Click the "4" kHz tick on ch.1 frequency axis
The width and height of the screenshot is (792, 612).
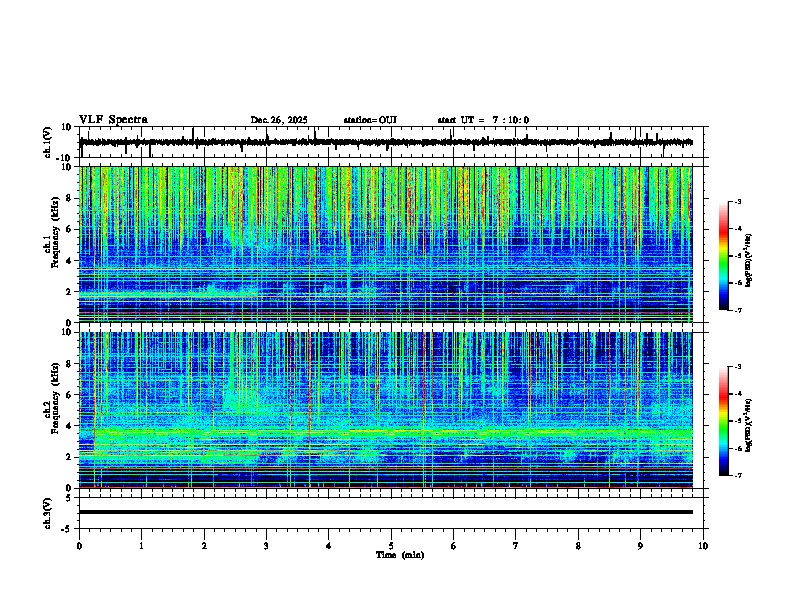tap(69, 261)
